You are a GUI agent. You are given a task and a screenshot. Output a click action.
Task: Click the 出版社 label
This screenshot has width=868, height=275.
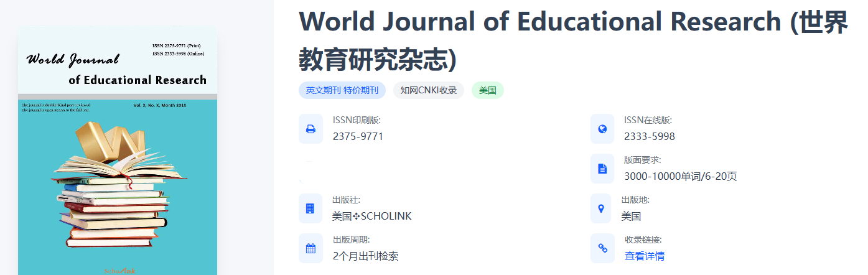[x=347, y=200]
